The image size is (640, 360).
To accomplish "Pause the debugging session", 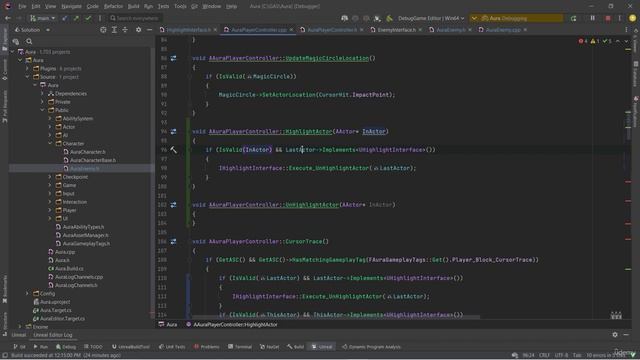I will point(593,18).
